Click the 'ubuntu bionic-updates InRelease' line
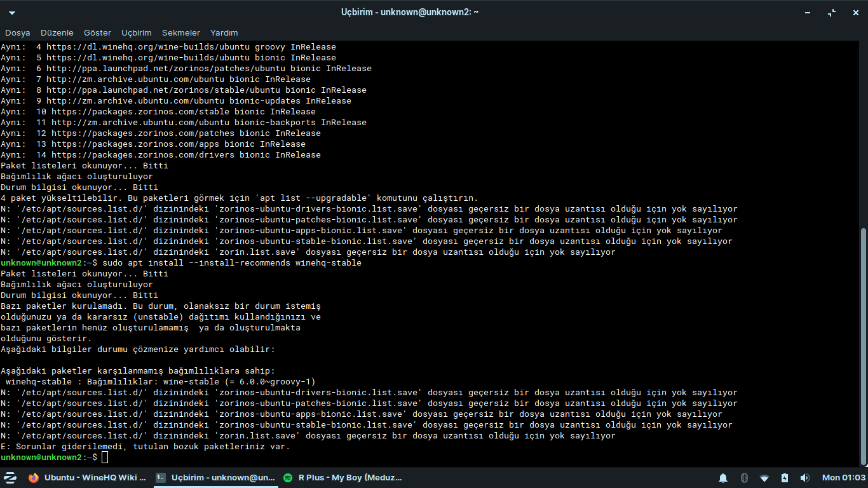 (x=176, y=101)
